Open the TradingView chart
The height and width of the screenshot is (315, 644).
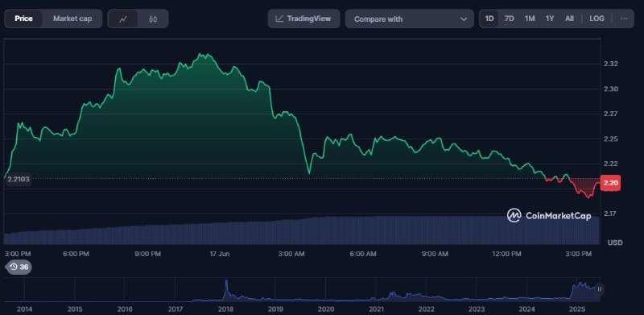[304, 19]
